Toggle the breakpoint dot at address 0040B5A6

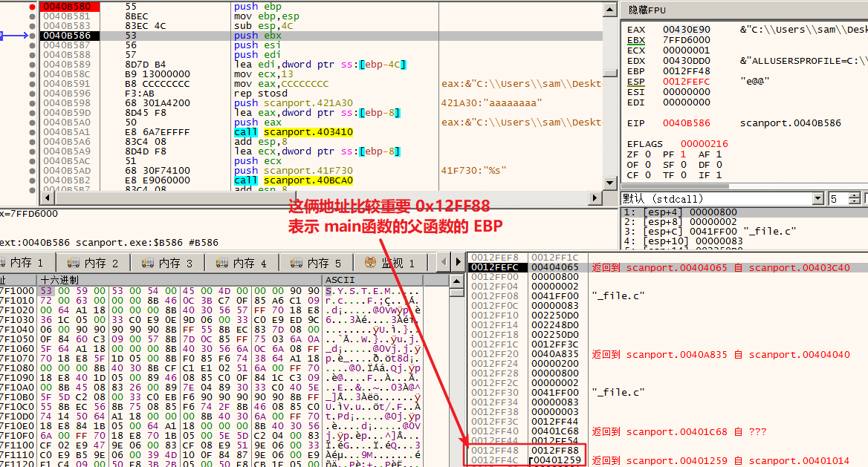(30, 141)
